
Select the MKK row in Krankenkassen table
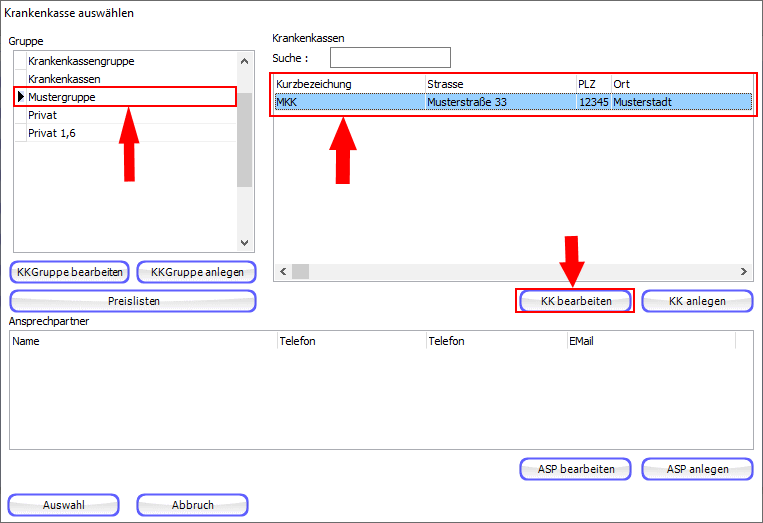(350, 101)
